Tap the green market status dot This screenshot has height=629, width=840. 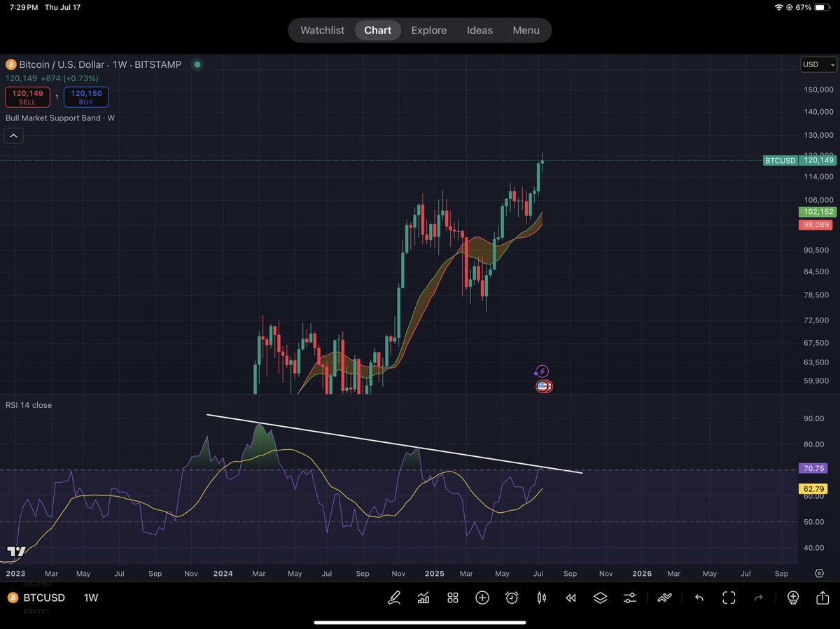(197, 64)
